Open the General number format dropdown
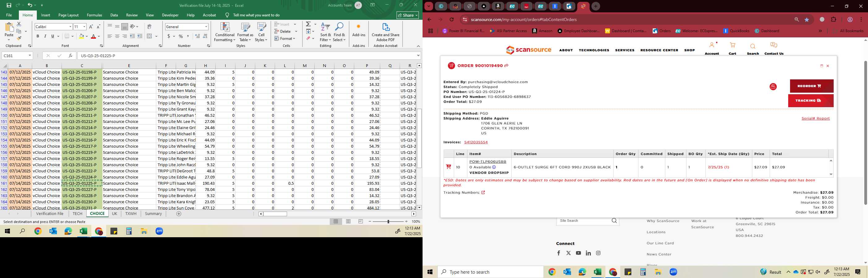The width and height of the screenshot is (868, 278). pos(206,27)
